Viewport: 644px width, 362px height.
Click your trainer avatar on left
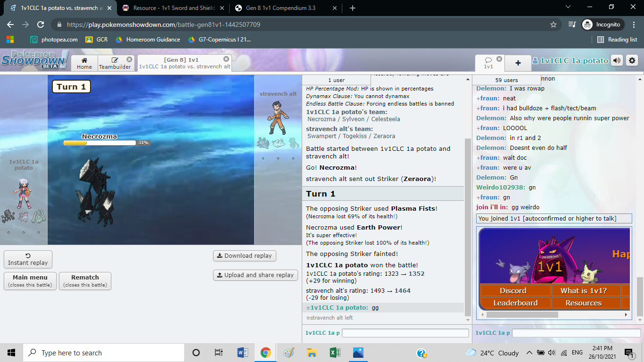tap(23, 193)
